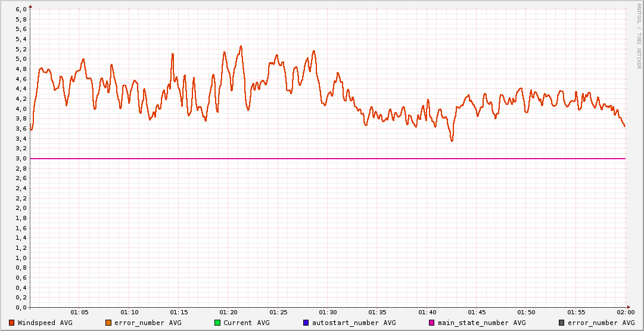
Task: Click the Windspeed AVG legend label
Action: (x=45, y=323)
